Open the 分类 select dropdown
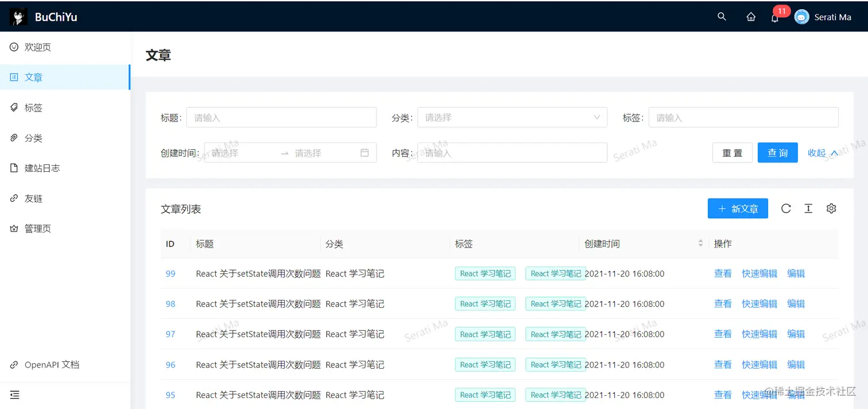 coord(512,117)
